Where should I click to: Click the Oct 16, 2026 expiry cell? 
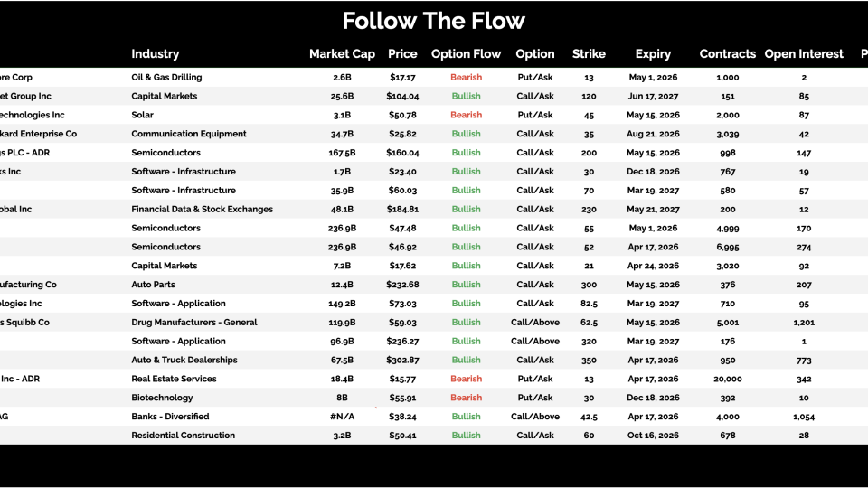[653, 436]
